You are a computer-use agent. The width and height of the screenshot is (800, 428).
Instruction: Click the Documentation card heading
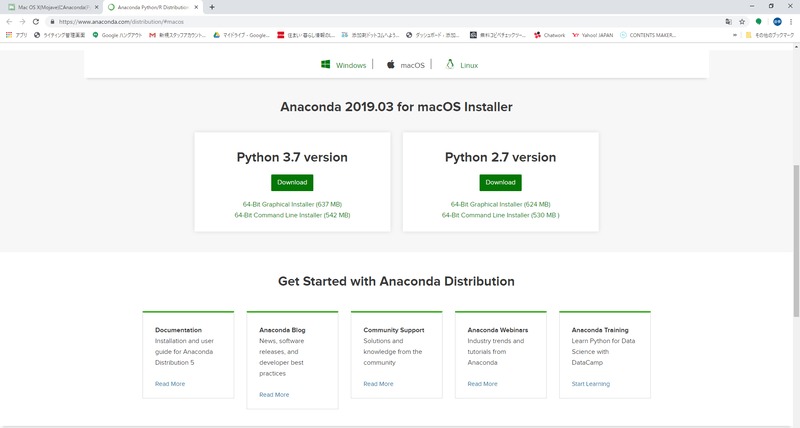click(178, 330)
